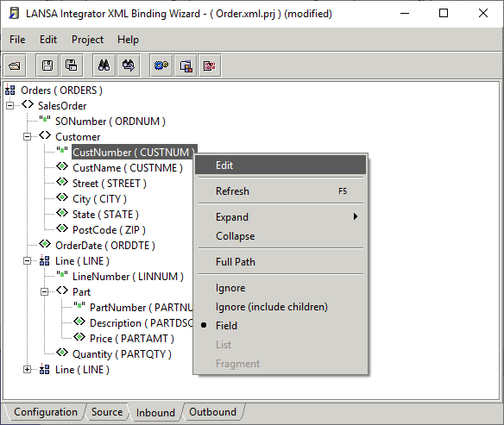The height and width of the screenshot is (425, 504).
Task: Choose Ignore (include children) option
Action: coord(272,307)
